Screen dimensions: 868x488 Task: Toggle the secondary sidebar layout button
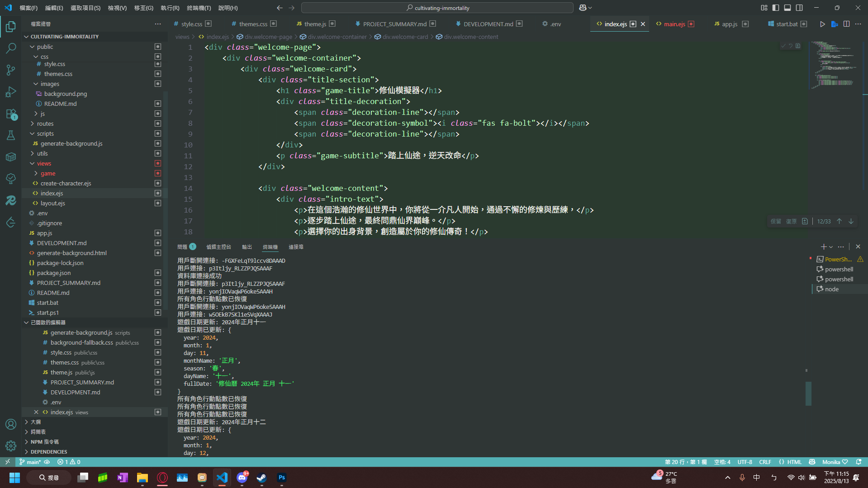(x=799, y=8)
